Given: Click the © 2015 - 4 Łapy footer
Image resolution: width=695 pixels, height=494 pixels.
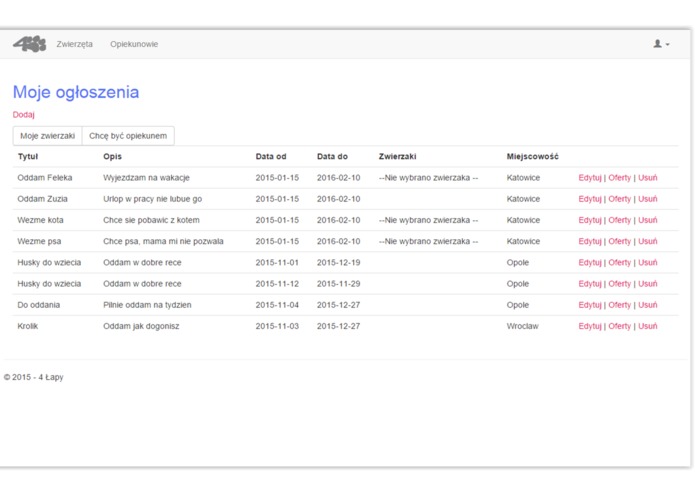Looking at the screenshot, I should 34,377.
